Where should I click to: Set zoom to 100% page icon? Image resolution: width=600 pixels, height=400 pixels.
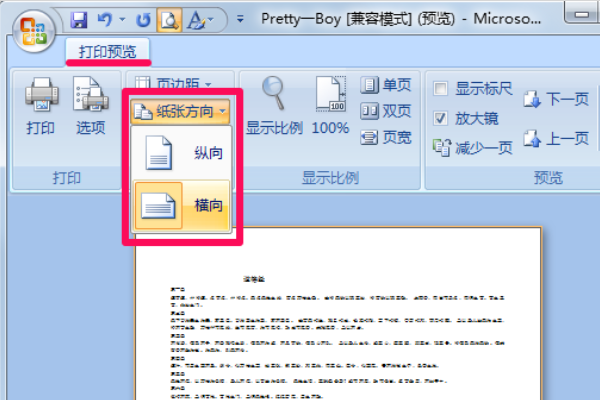331,106
